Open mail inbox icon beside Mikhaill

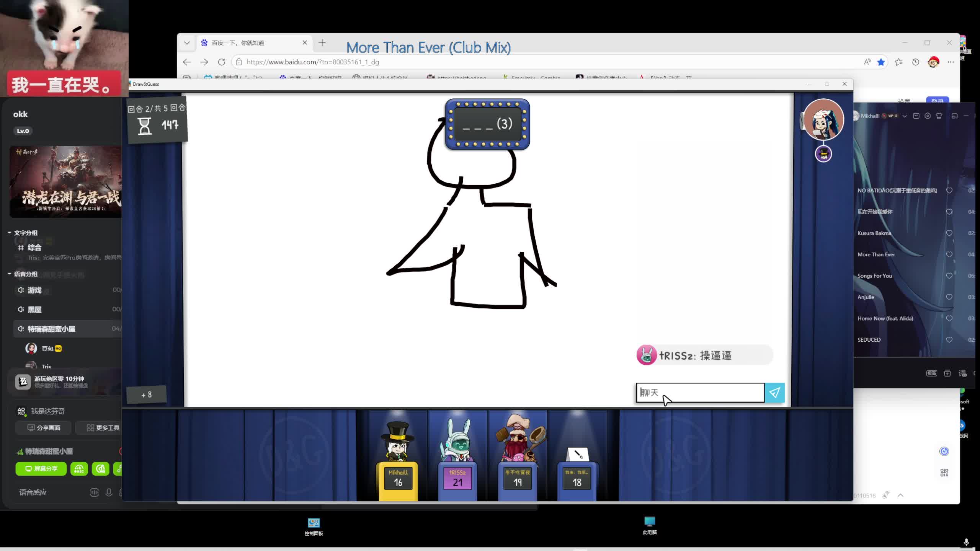[916, 116]
